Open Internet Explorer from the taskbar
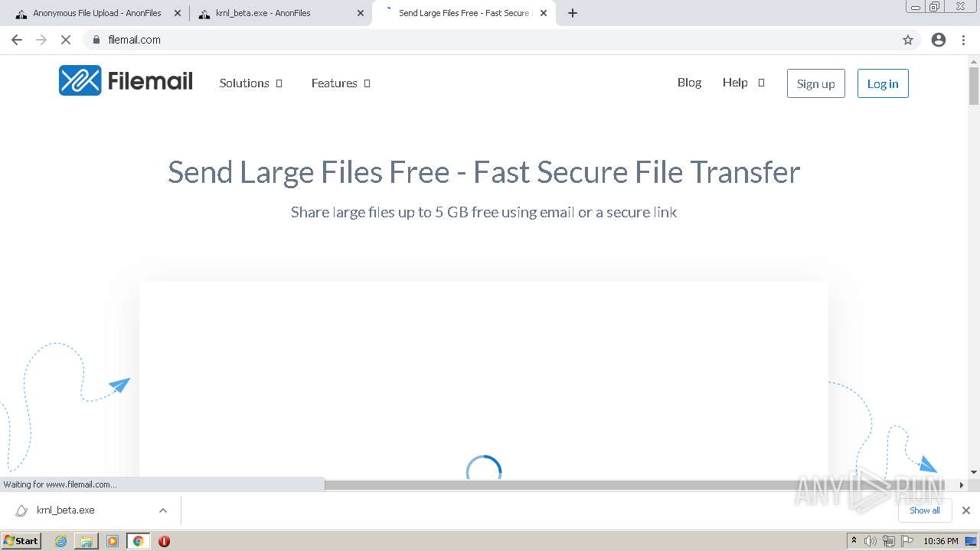980x551 pixels. coord(60,541)
